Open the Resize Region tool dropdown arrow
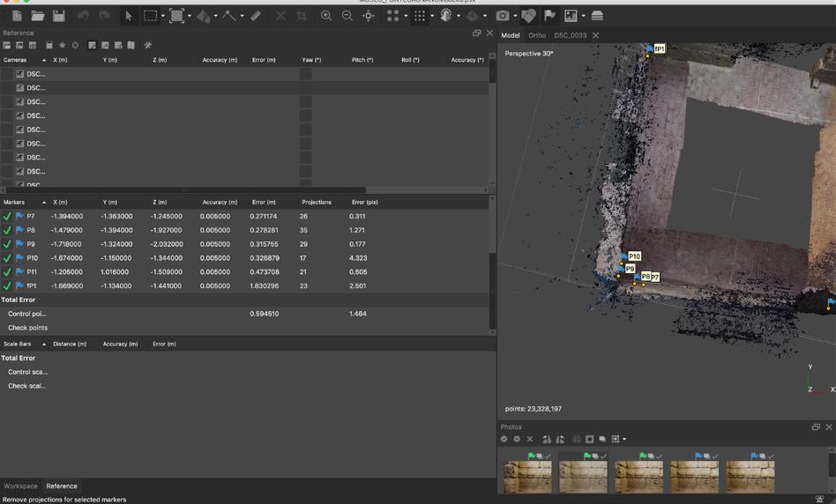The width and height of the screenshot is (836, 504). (x=190, y=16)
